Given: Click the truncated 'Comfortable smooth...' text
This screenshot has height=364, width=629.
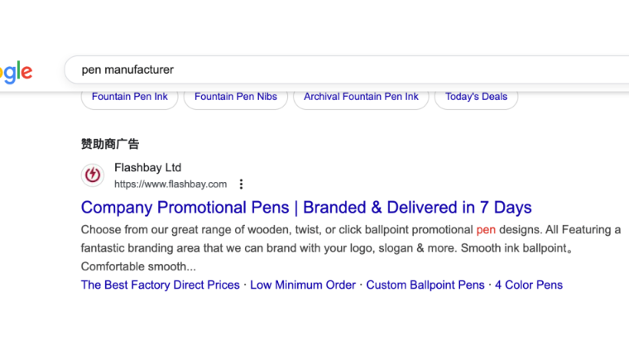Looking at the screenshot, I should click(138, 266).
